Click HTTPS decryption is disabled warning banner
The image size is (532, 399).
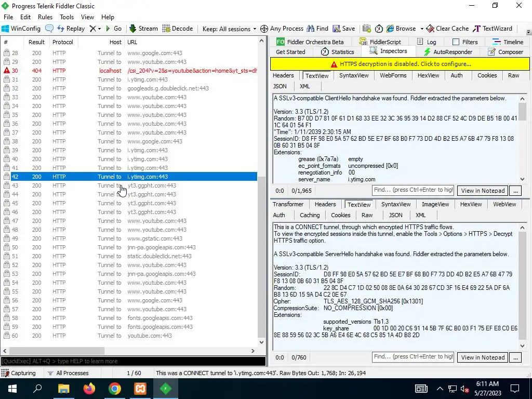(400, 64)
